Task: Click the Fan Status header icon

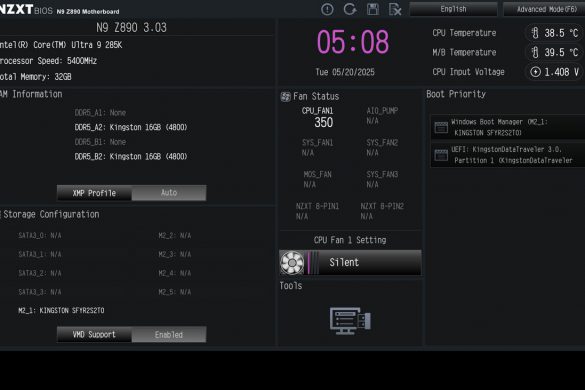Action: click(285, 97)
